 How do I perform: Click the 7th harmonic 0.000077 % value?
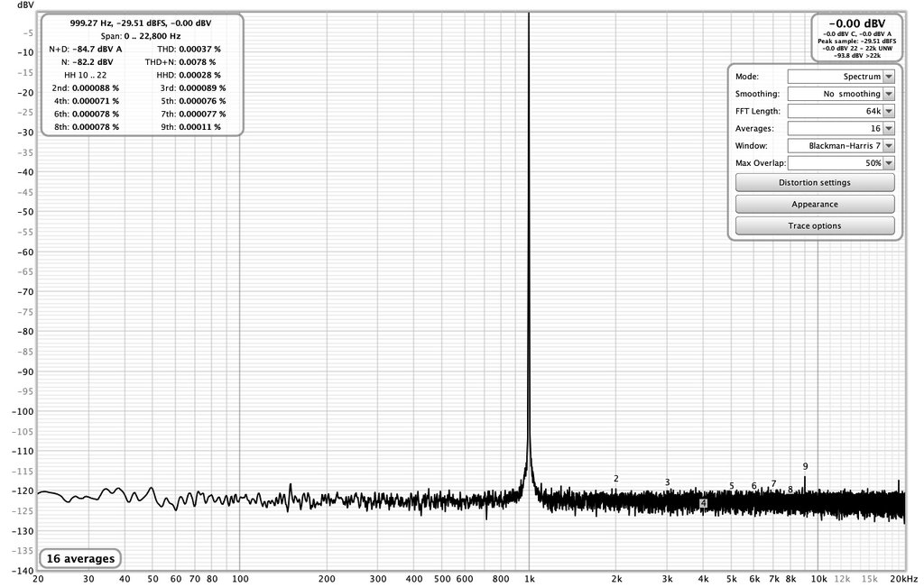(202, 114)
